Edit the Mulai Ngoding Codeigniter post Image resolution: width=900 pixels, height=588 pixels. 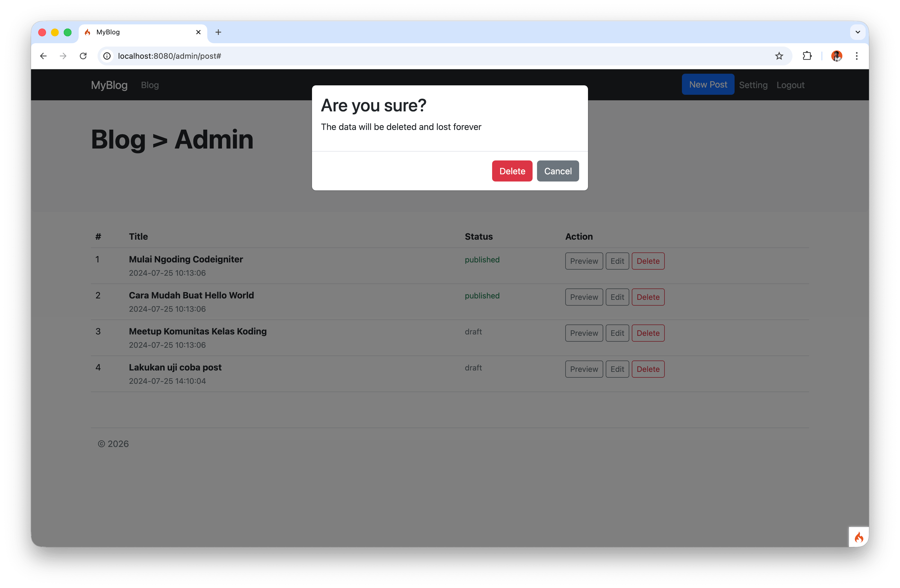[617, 261]
